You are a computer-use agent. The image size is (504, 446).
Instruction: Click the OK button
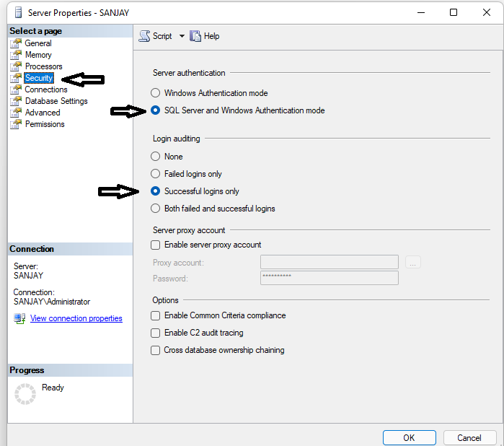409,437
